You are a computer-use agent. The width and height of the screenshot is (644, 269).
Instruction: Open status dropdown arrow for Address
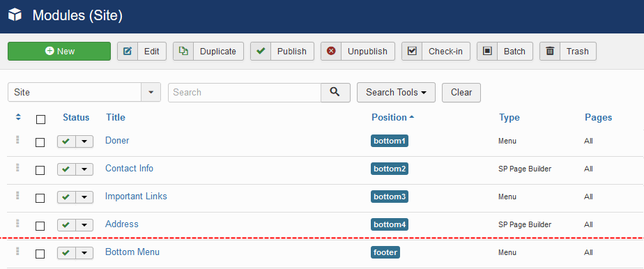[x=84, y=225]
